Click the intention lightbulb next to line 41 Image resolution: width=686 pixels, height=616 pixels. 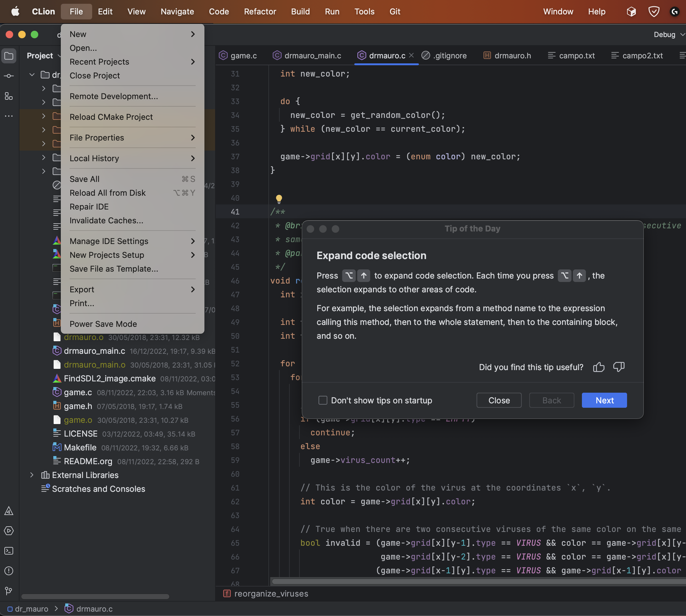tap(279, 199)
